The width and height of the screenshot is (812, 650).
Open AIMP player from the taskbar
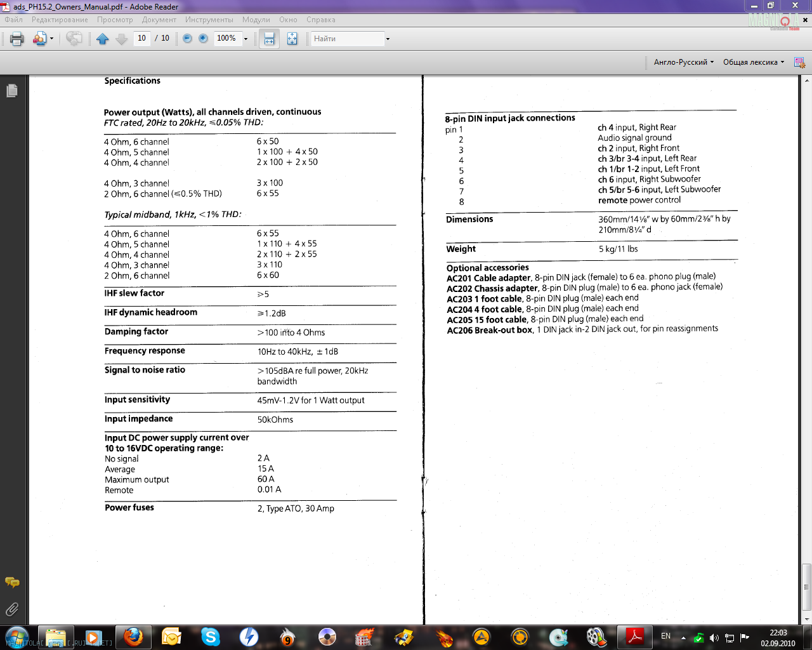(481, 637)
